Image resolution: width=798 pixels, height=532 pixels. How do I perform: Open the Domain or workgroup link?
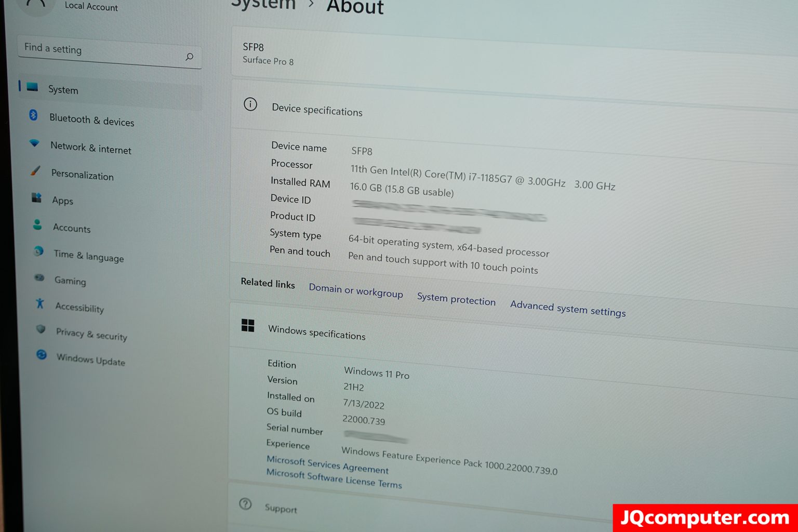click(356, 290)
